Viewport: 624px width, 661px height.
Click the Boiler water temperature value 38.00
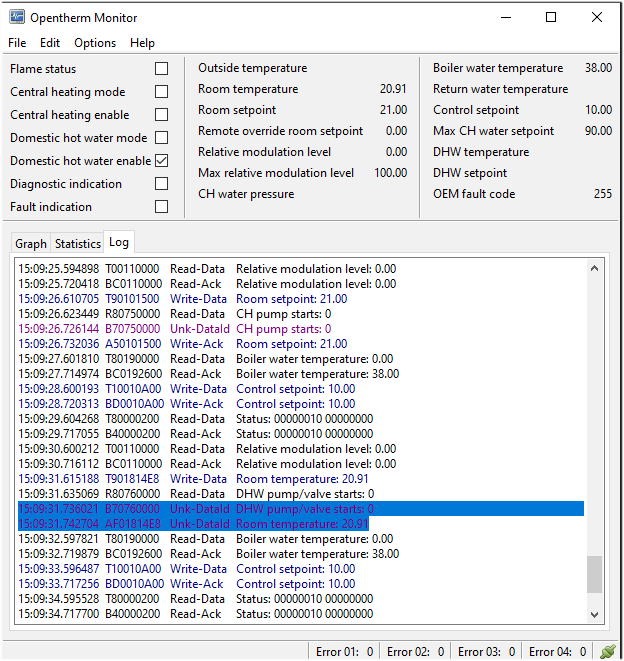point(598,68)
